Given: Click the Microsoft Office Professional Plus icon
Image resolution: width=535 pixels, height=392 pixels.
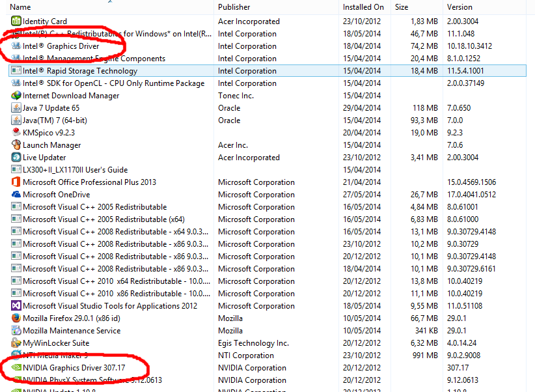Looking at the screenshot, I should [x=16, y=182].
